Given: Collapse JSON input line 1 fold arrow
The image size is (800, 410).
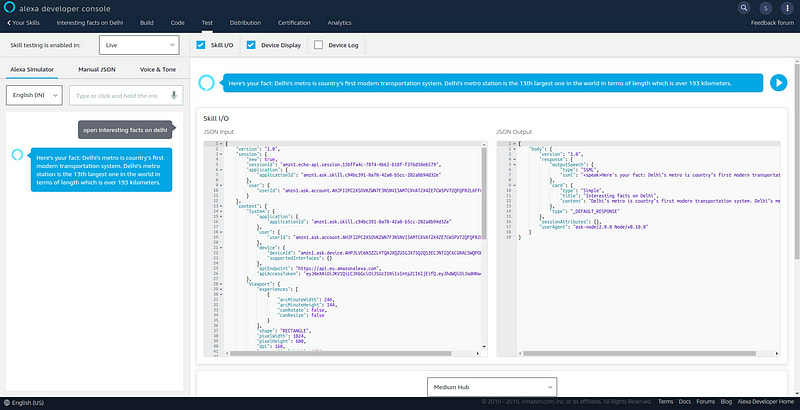Looking at the screenshot, I should [221, 144].
